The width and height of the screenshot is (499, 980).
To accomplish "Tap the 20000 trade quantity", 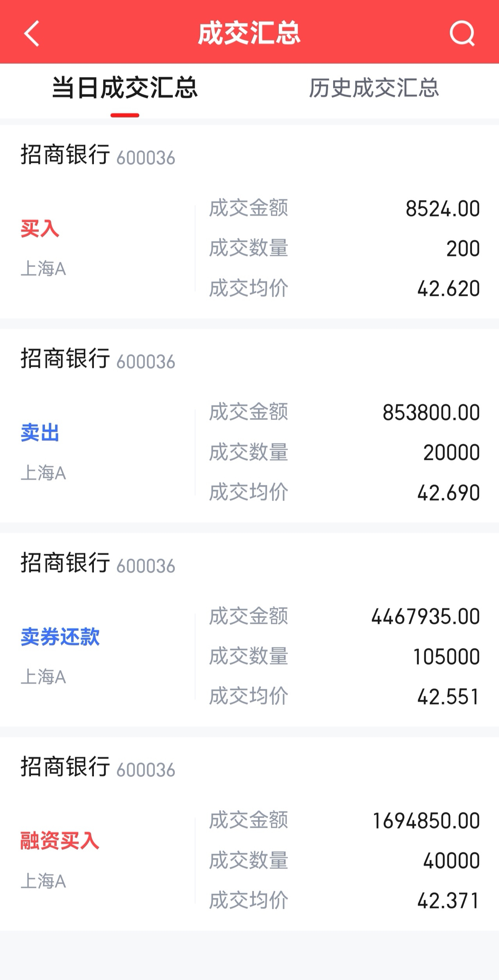I will pyautogui.click(x=451, y=453).
